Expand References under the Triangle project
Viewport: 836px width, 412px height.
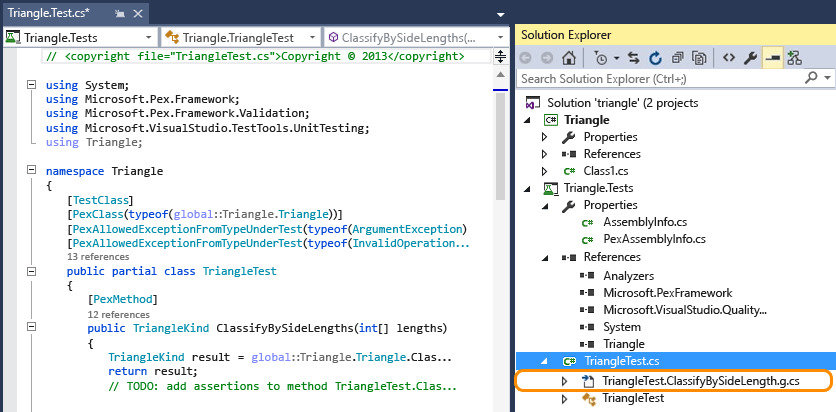(x=544, y=154)
